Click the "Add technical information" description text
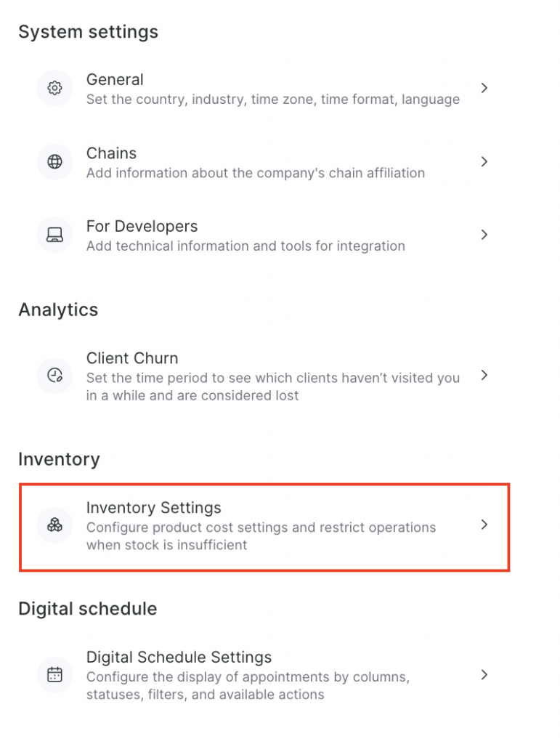560x744 pixels. tap(245, 246)
